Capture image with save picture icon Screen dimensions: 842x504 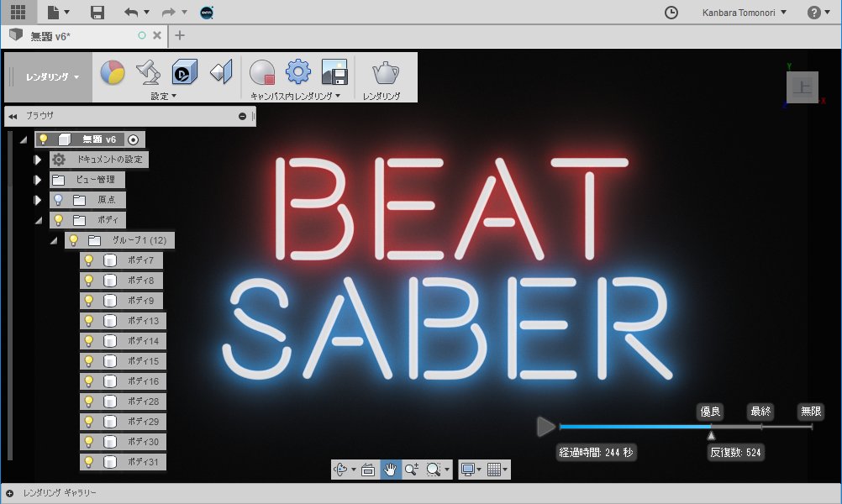334,72
